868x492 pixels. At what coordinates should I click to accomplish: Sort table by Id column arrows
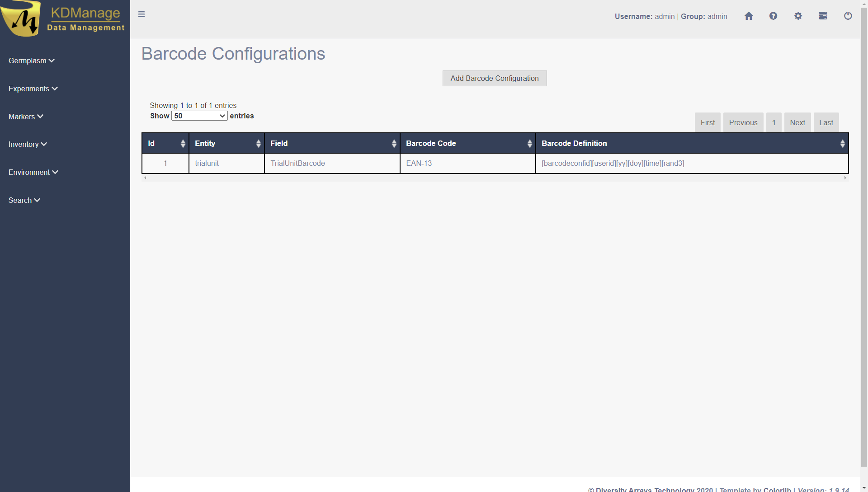coord(183,144)
